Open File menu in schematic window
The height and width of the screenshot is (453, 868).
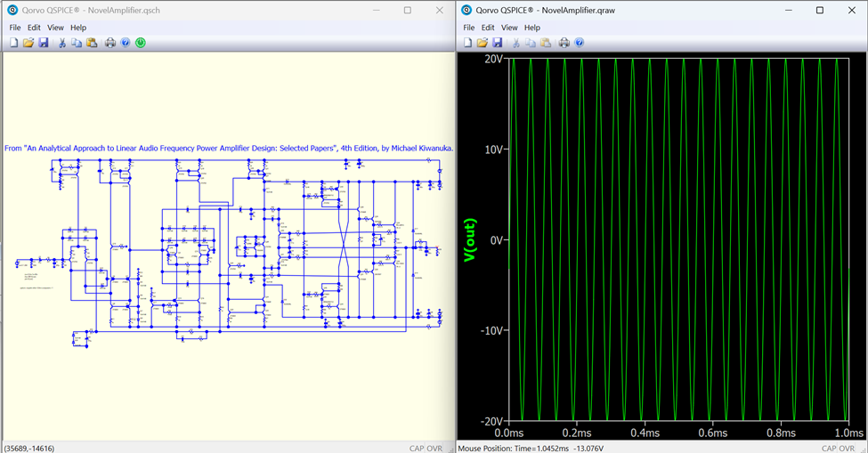14,28
